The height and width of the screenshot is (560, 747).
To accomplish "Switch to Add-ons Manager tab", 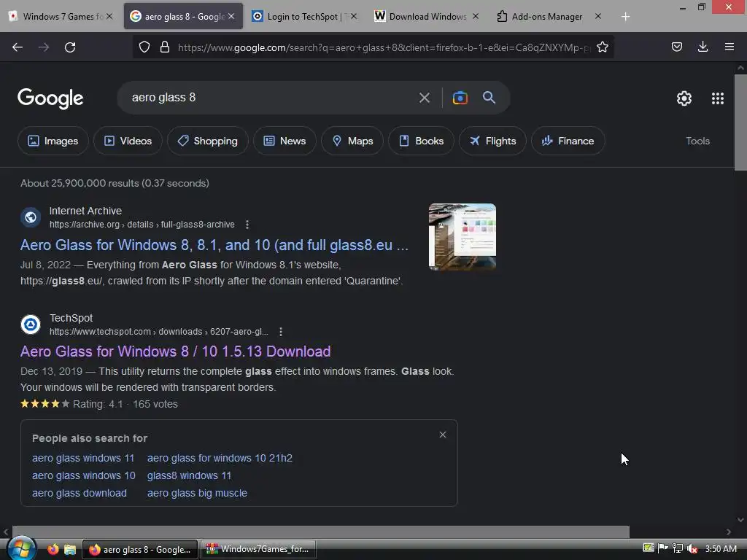I will 548,16.
